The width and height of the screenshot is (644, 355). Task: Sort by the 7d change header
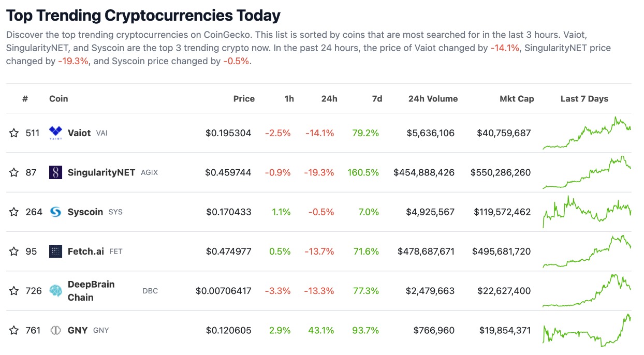(377, 99)
